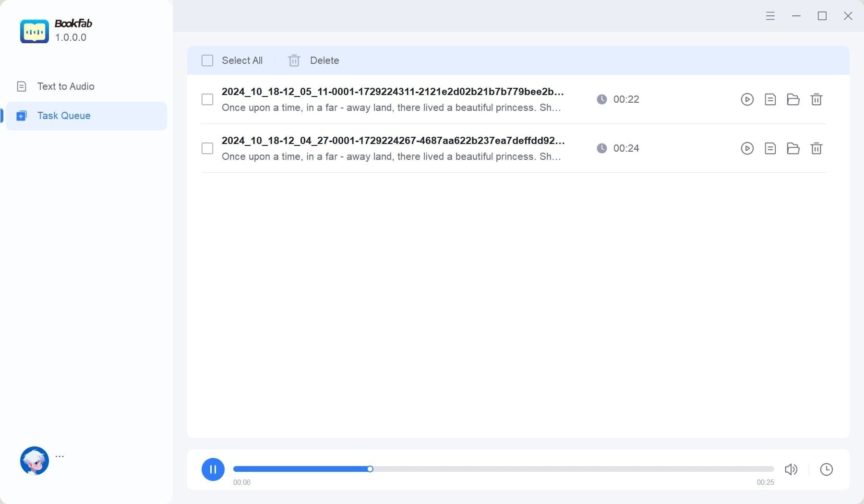Delete the 00:22 task row
The image size is (864, 504).
[x=816, y=99]
